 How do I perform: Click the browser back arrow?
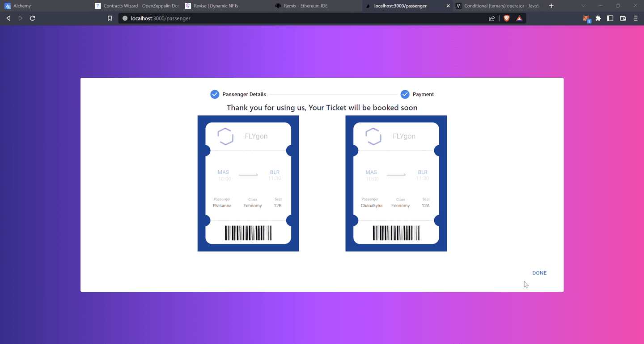click(x=8, y=18)
